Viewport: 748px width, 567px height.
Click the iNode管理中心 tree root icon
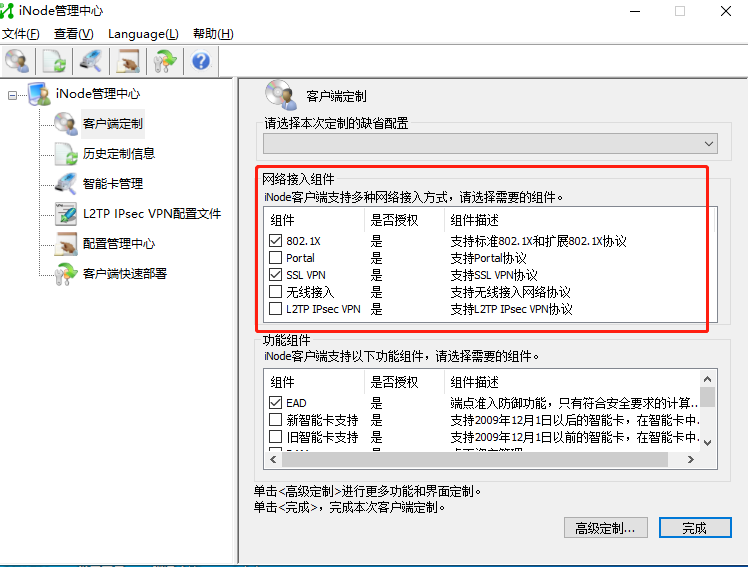39,93
